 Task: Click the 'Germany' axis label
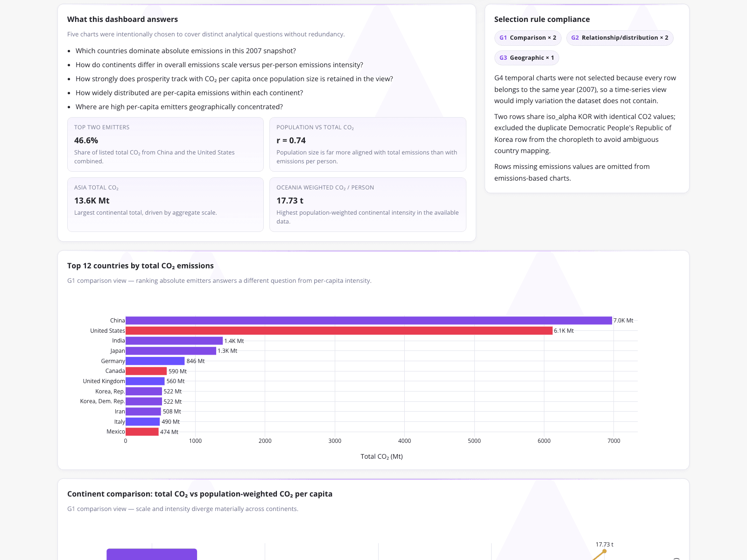click(113, 361)
